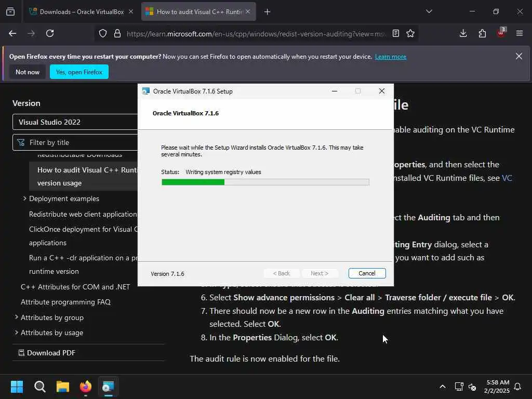Open the extensions puzzle icon
This screenshot has width=532, height=399.
tap(482, 33)
